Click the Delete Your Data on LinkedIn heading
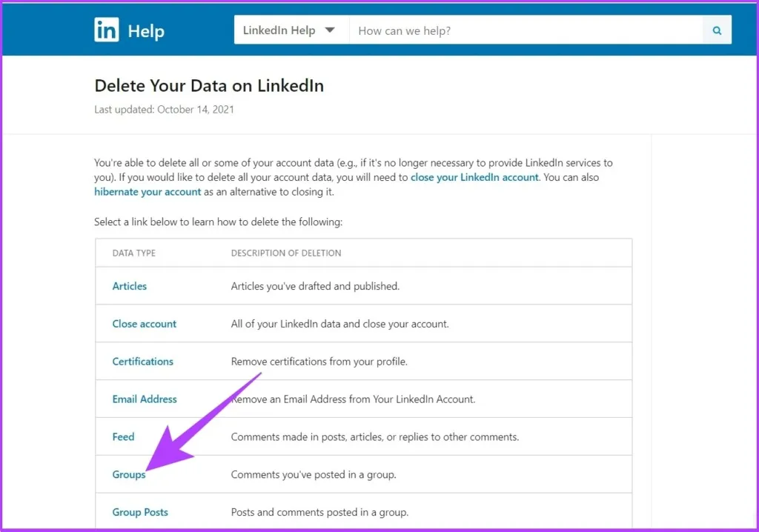Screen dimensions: 759x532 (x=208, y=86)
